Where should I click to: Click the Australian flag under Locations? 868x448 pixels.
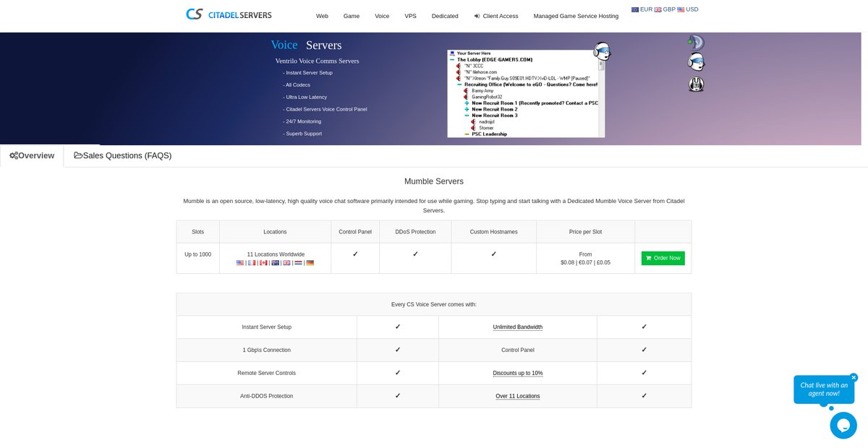coord(276,263)
